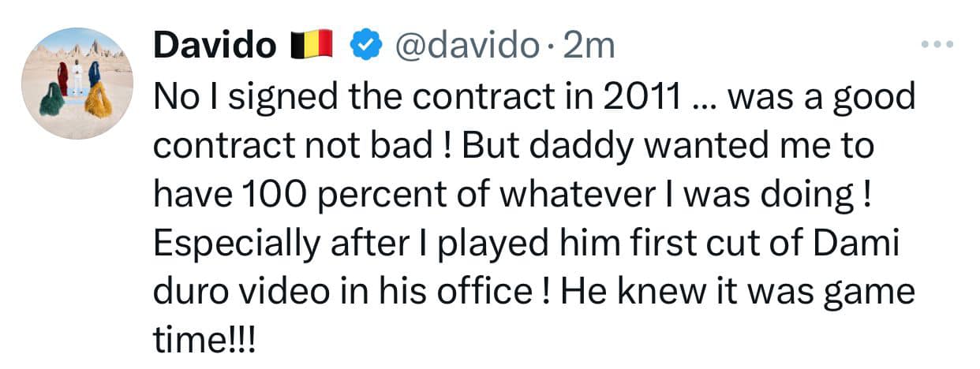Click the orange furry figure in avatar
The image size is (980, 369).
tap(99, 100)
